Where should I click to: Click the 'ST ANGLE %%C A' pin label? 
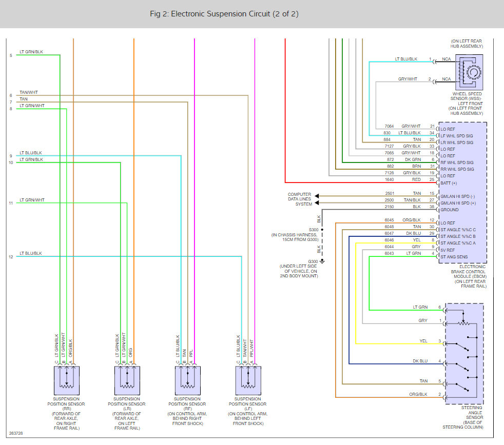(458, 243)
